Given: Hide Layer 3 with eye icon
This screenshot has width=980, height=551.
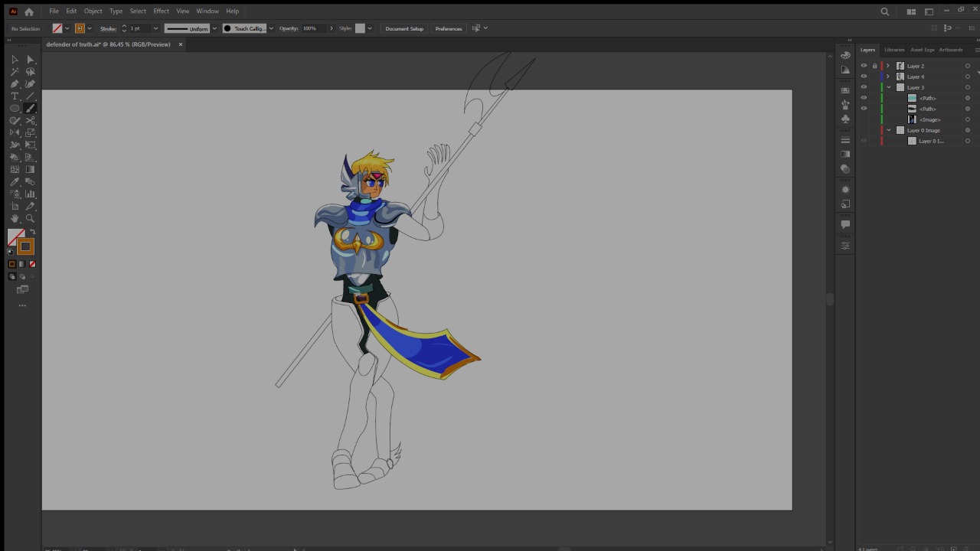Looking at the screenshot, I should pos(864,87).
